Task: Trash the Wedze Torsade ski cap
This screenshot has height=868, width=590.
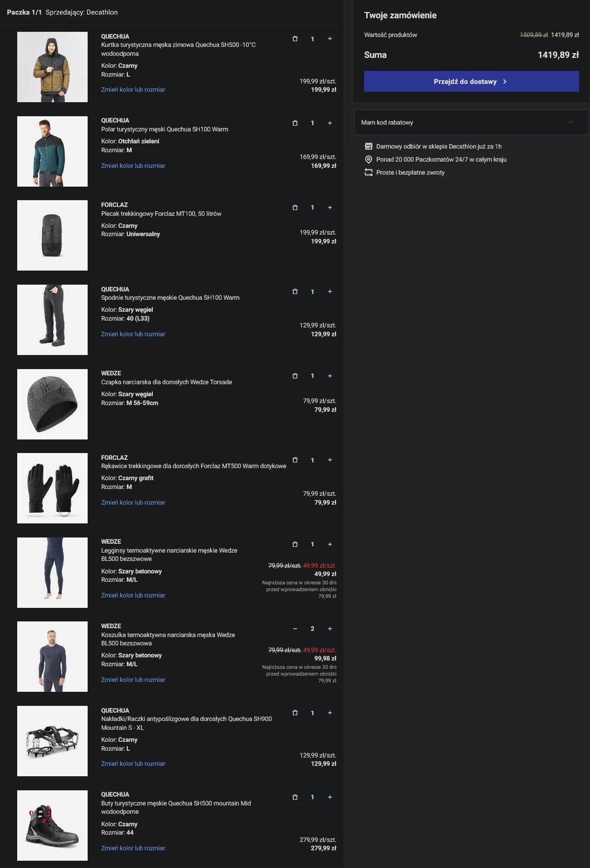Action: click(x=295, y=376)
